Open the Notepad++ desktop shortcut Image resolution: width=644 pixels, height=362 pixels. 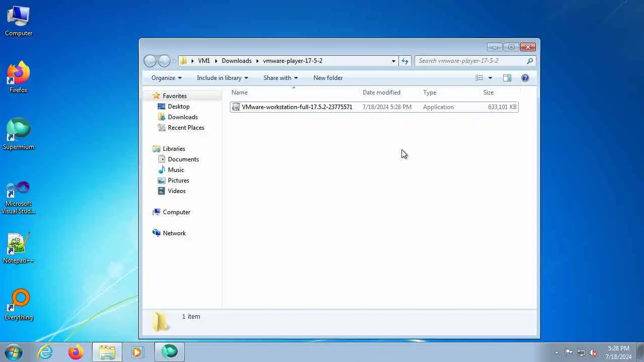(x=19, y=248)
